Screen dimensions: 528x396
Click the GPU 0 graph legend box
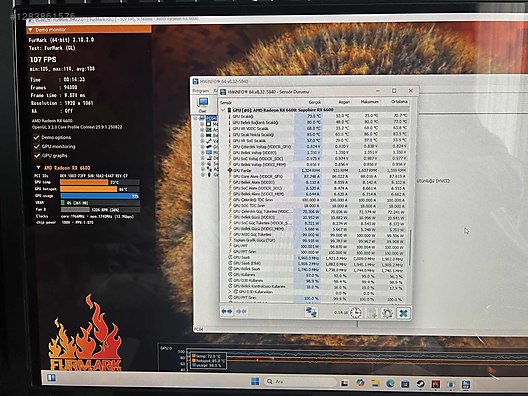click(x=208, y=361)
